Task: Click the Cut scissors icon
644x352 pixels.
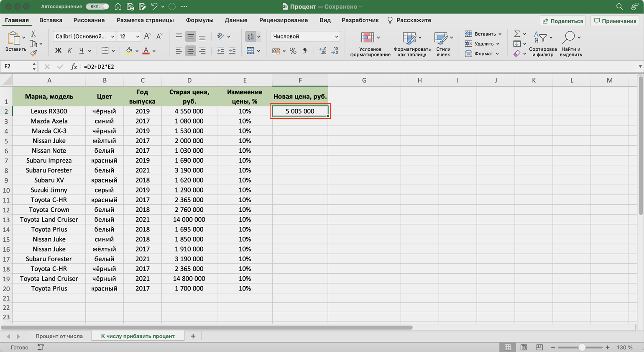Action: [x=33, y=34]
